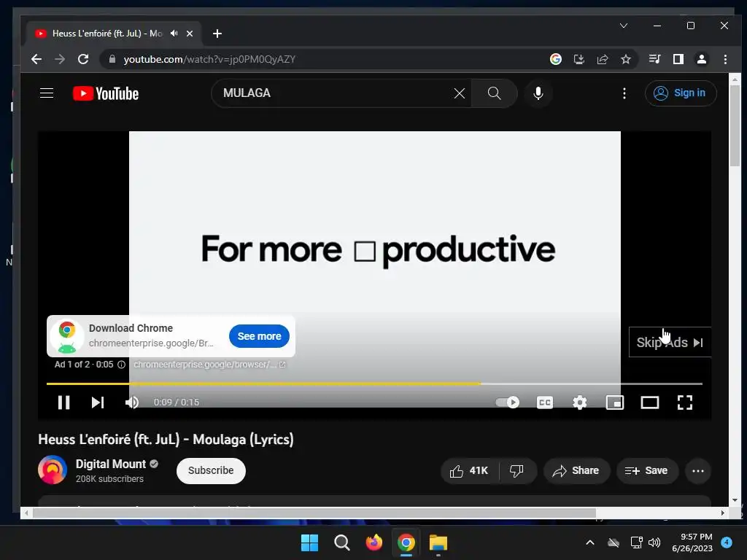This screenshot has height=560, width=747.
Task: Go back in browser history
Action: pos(36,59)
